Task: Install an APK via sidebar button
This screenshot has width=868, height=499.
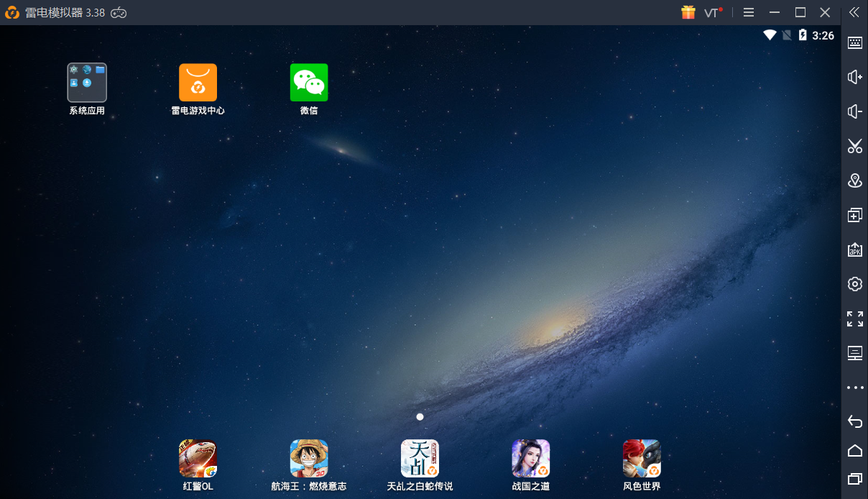Action: tap(855, 249)
